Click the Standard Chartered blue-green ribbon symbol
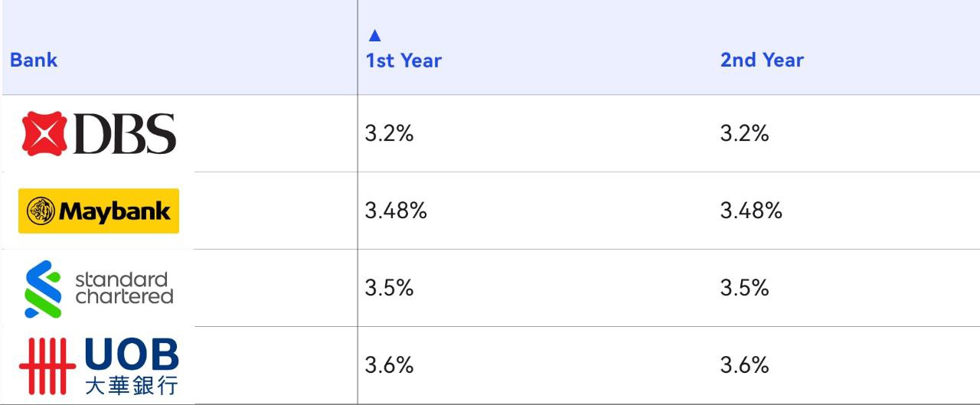980x405 pixels. click(x=43, y=289)
